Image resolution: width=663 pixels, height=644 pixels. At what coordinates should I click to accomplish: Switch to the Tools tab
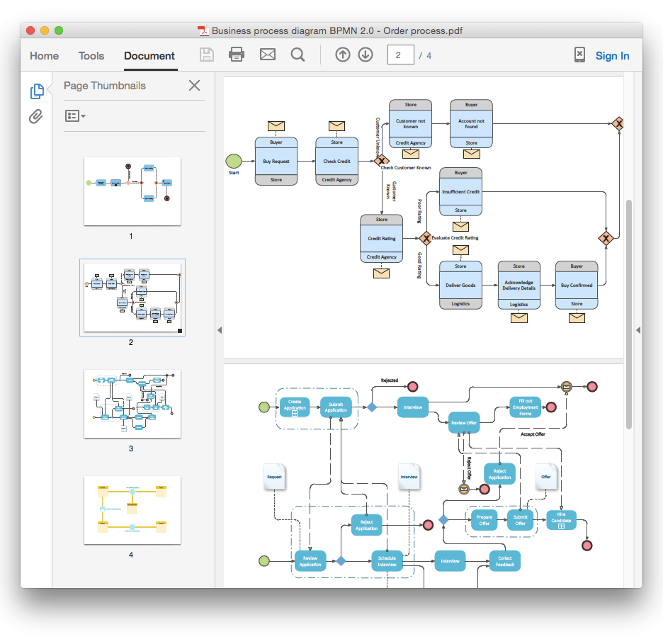point(91,55)
